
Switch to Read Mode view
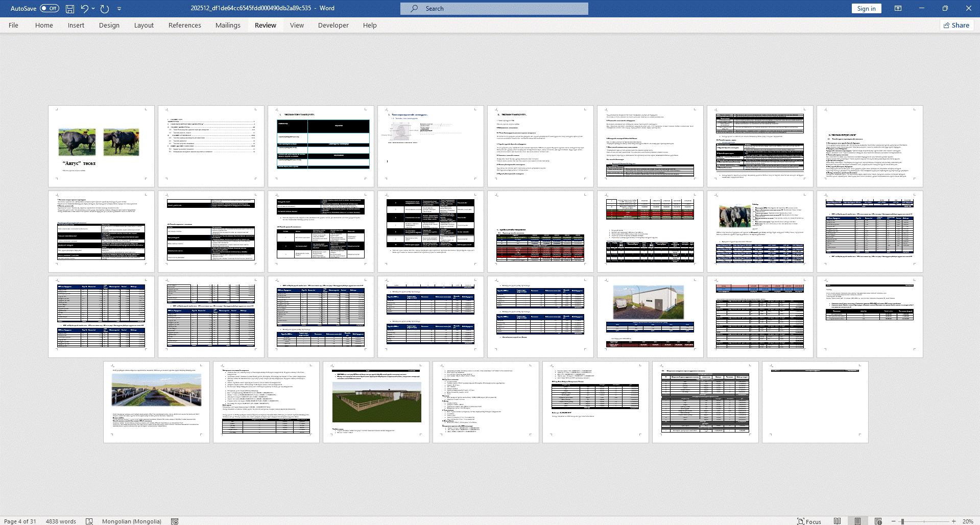837,521
